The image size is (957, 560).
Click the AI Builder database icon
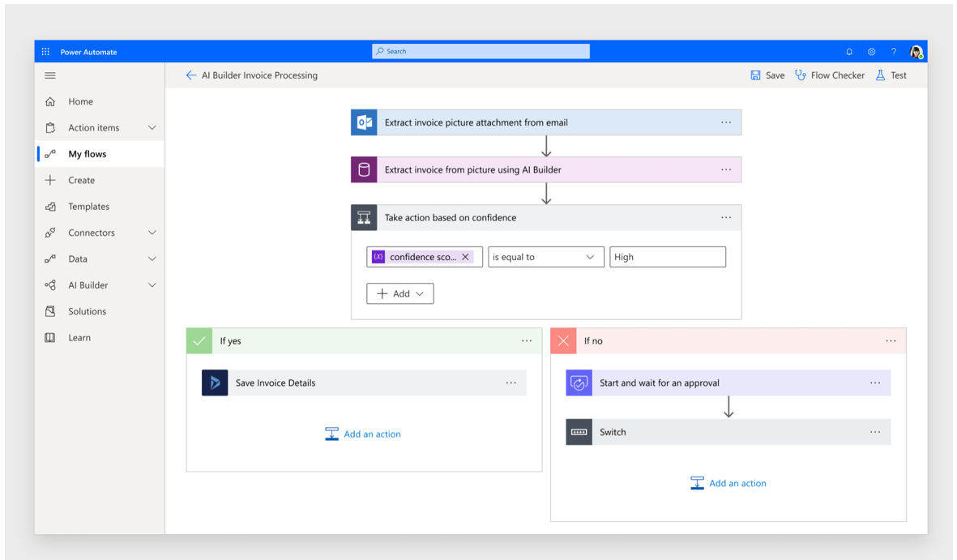364,169
